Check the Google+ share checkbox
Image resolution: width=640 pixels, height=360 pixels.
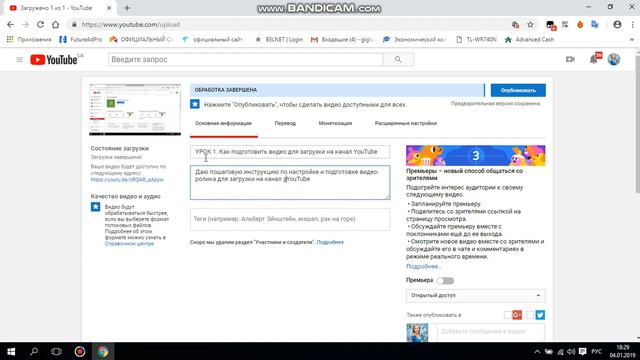507,315
